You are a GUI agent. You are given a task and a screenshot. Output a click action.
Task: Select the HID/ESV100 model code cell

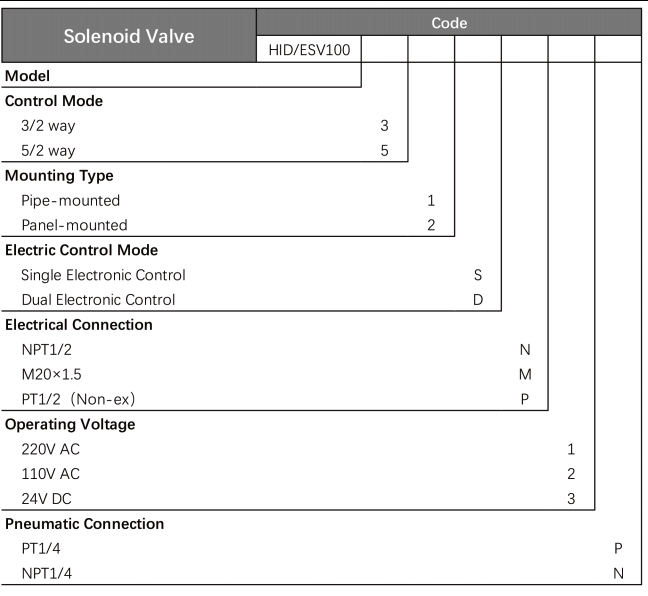(309, 50)
